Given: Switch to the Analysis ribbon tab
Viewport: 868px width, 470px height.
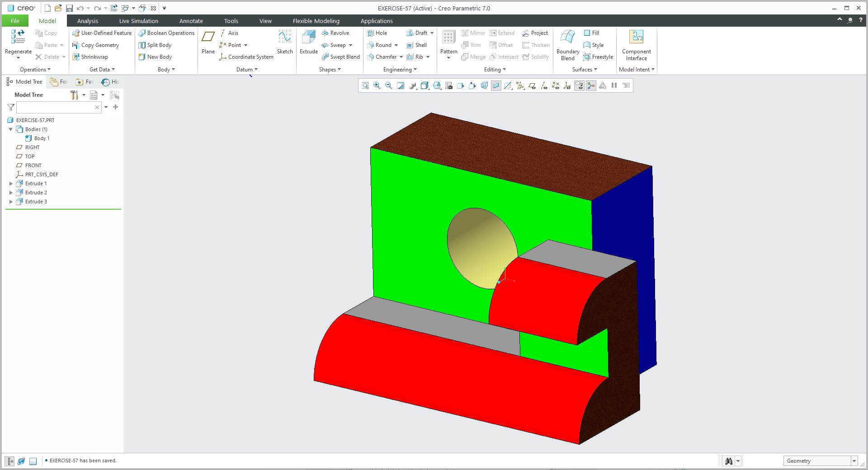Looking at the screenshot, I should (87, 21).
